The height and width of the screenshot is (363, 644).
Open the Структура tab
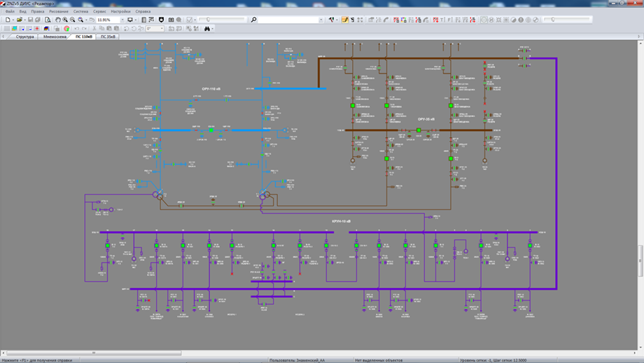24,36
